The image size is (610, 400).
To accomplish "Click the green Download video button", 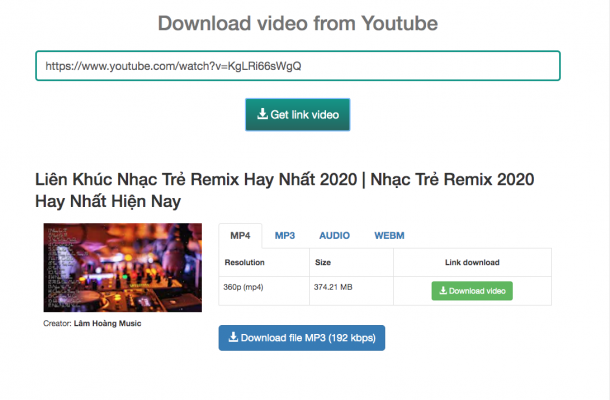I will pyautogui.click(x=472, y=291).
